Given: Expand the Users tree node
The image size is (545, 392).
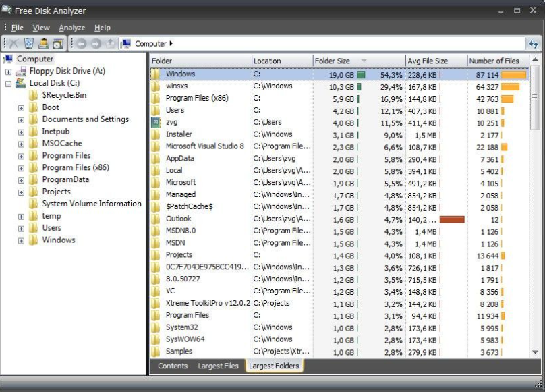Looking at the screenshot, I should (x=21, y=229).
